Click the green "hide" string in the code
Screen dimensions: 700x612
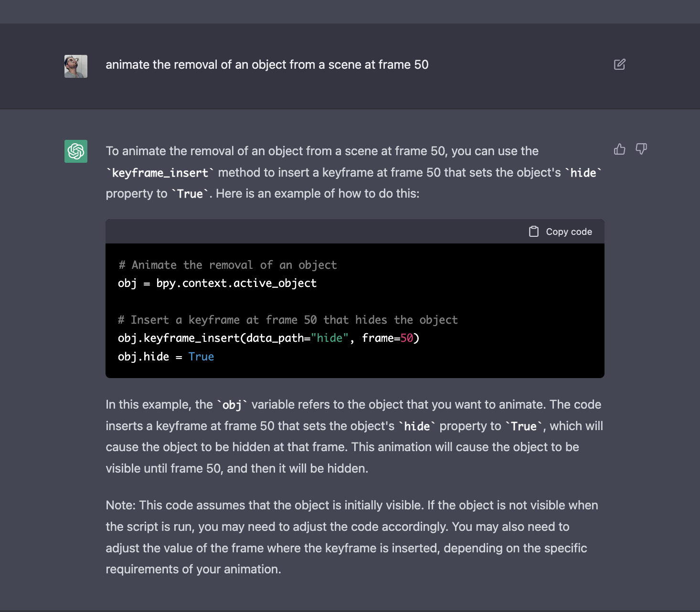[x=329, y=338]
